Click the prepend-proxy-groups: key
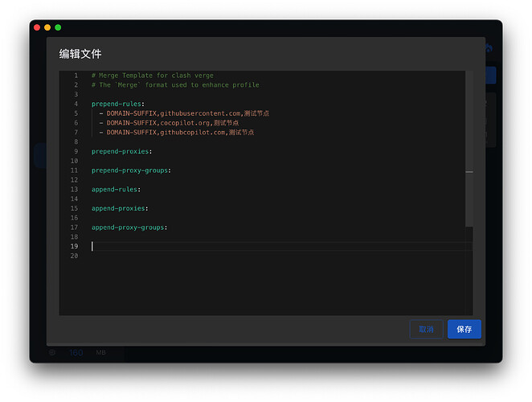This screenshot has height=402, width=532. tap(131, 170)
